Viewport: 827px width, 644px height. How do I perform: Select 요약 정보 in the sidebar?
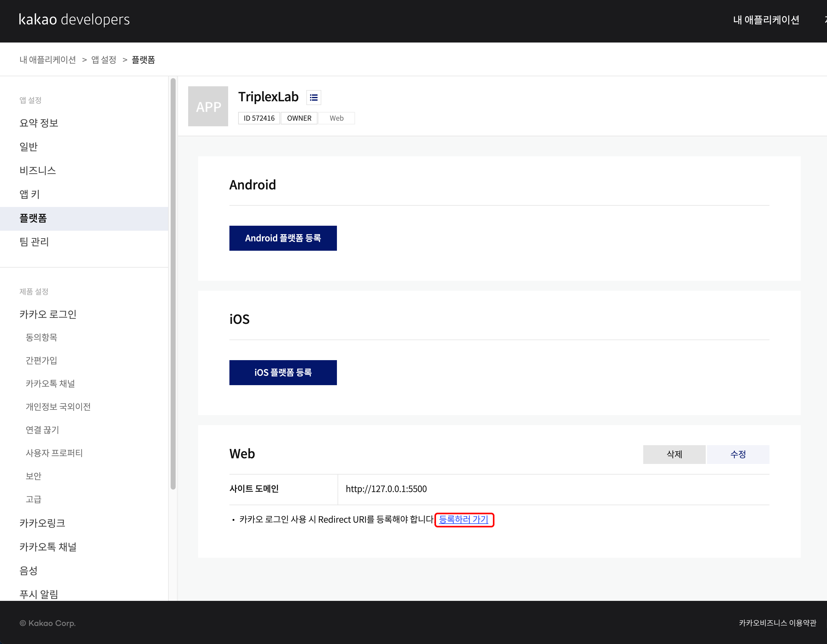[39, 123]
